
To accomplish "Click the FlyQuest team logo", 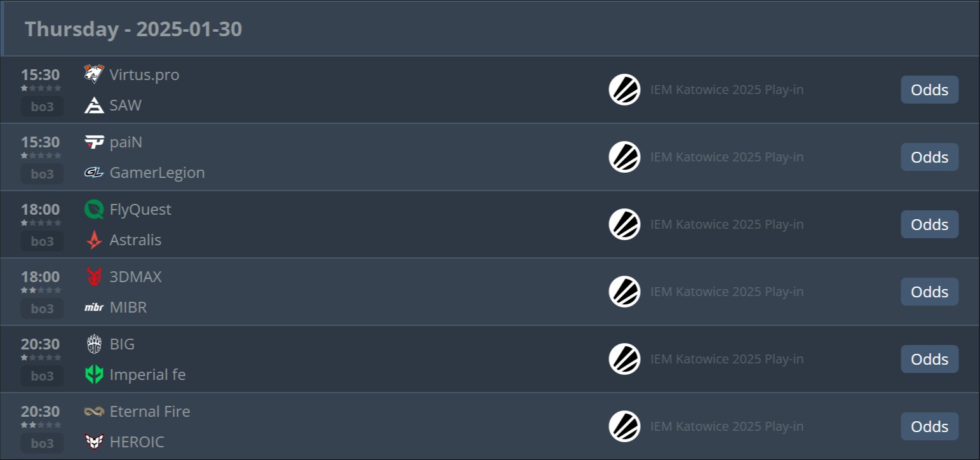I will 94,209.
